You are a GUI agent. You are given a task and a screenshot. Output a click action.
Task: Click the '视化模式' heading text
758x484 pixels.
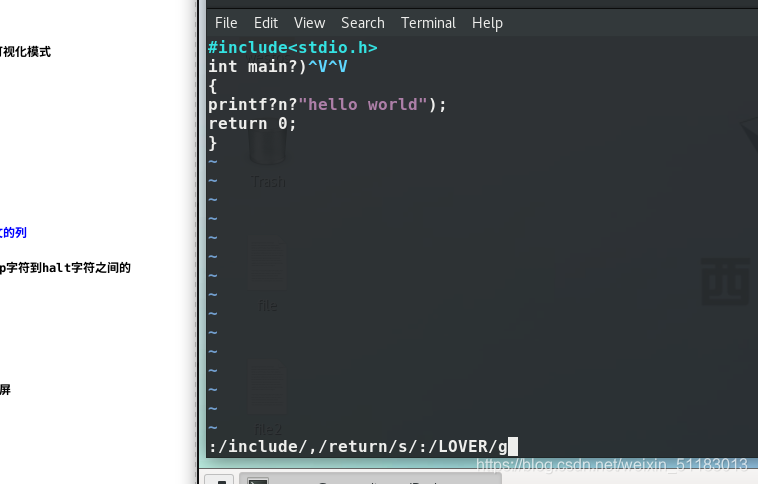point(25,52)
